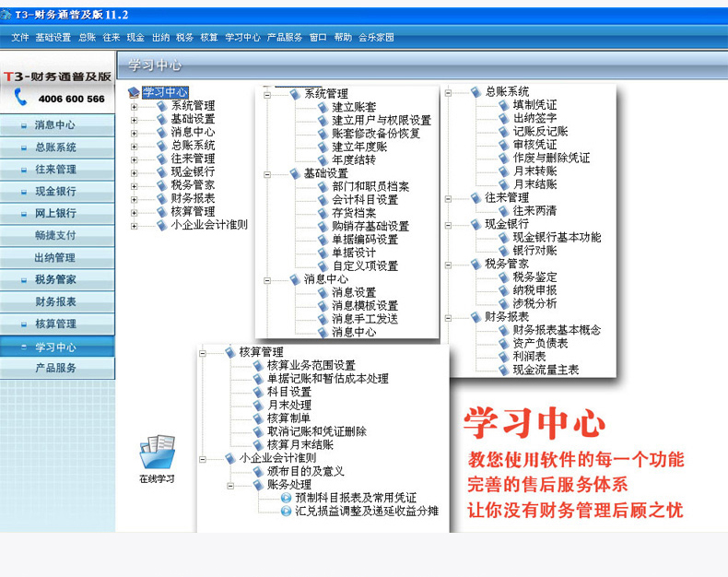728x577 pixels.
Task: Click the 学习中心 root book icon
Action: pos(134,92)
